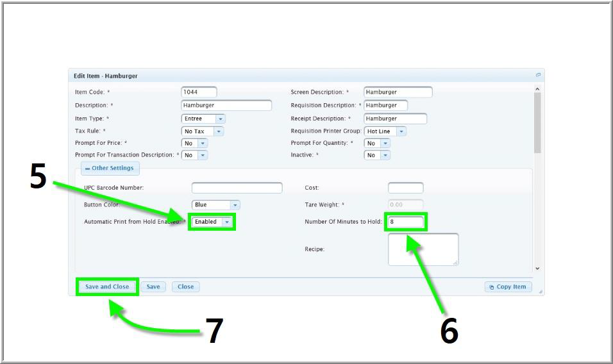The height and width of the screenshot is (364, 613).
Task: Expand Requisition Printer Group dropdown
Action: (401, 131)
